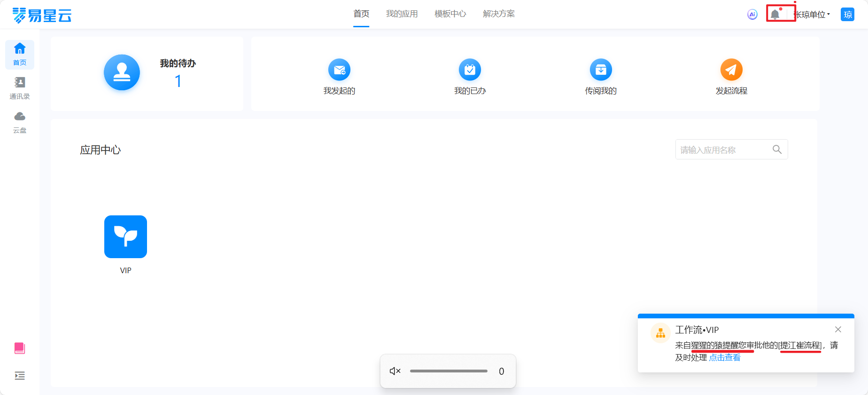The height and width of the screenshot is (395, 868).
Task: Open 我的已办 completed tasks icon
Action: [x=470, y=70]
